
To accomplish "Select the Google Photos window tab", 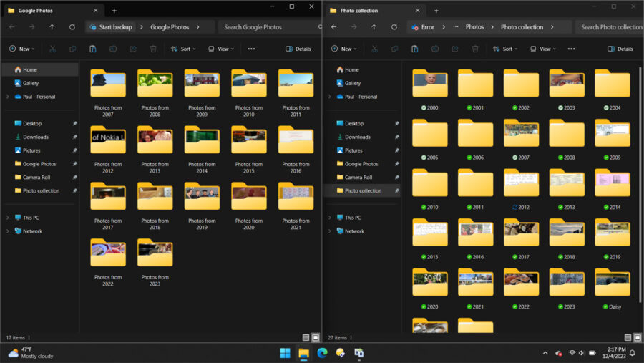I will [x=54, y=11].
